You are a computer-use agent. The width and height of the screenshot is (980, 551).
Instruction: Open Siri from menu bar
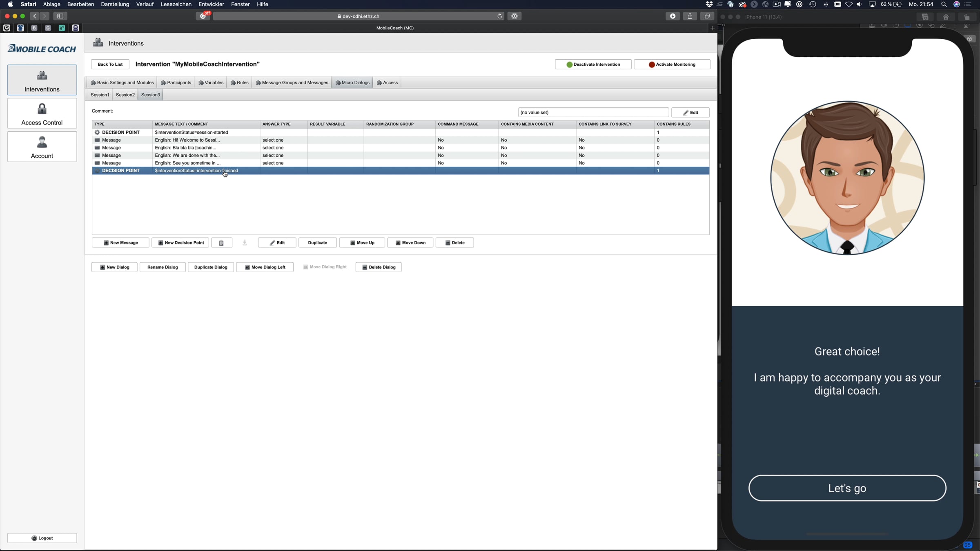click(956, 4)
